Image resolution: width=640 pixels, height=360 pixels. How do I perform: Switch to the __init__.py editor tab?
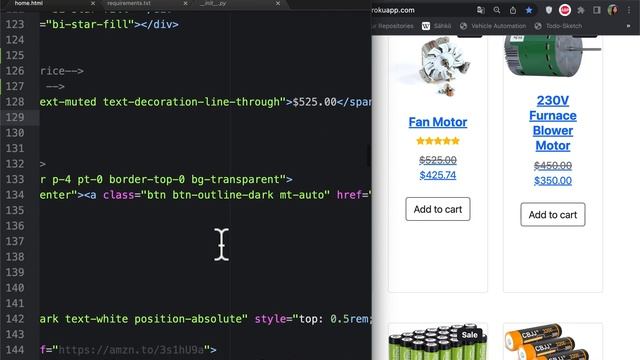coord(213,3)
